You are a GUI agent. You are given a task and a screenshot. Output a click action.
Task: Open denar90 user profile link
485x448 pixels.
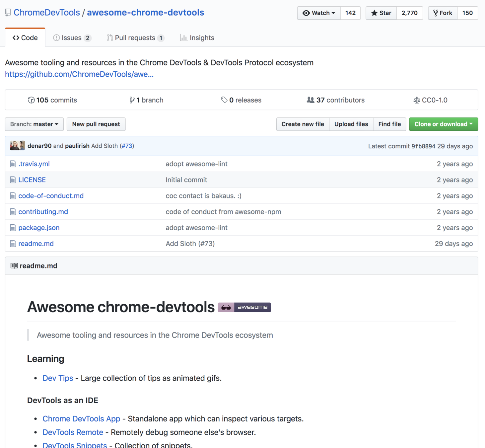click(39, 146)
